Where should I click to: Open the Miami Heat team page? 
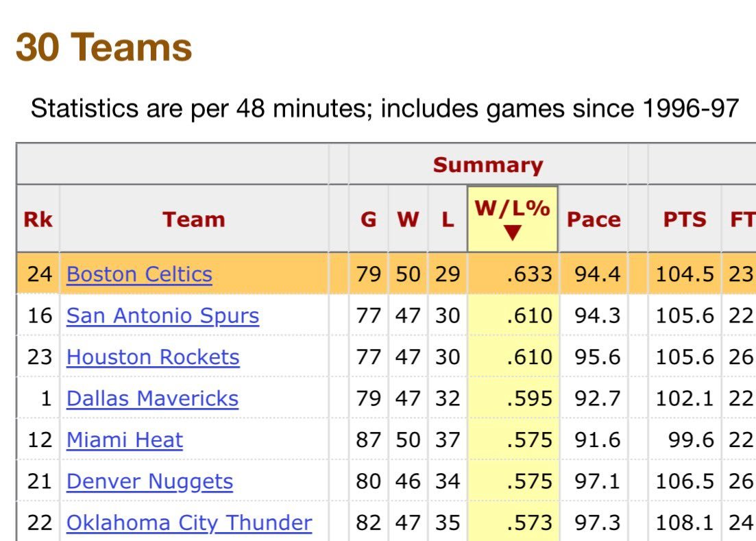click(x=125, y=440)
